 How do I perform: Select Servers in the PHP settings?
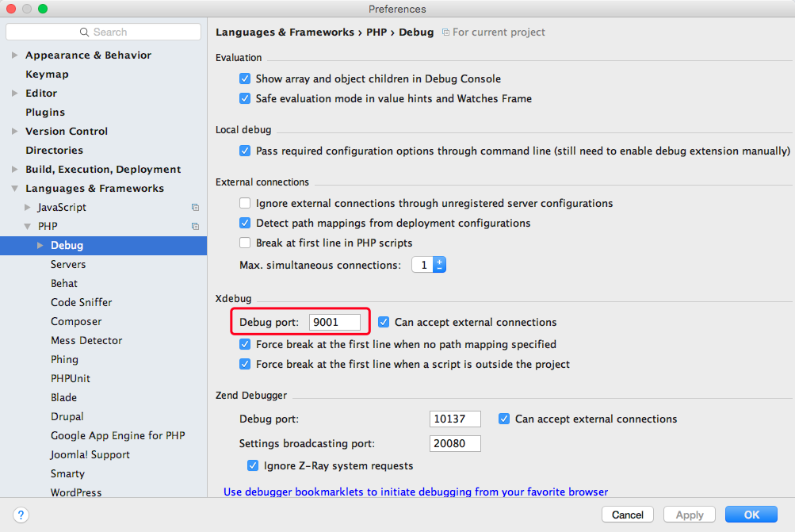coord(68,264)
